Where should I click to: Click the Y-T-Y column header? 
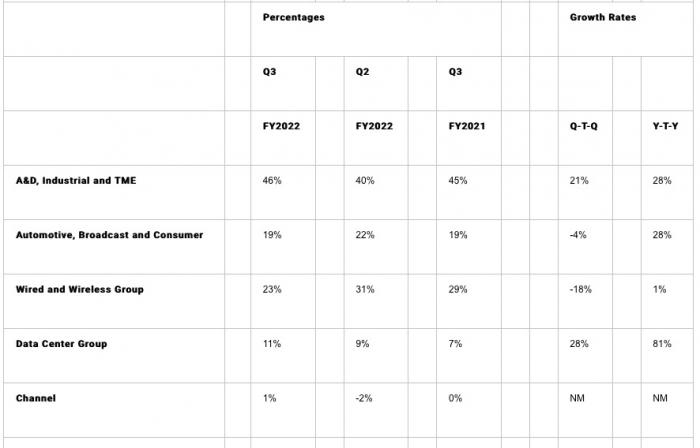[665, 126]
